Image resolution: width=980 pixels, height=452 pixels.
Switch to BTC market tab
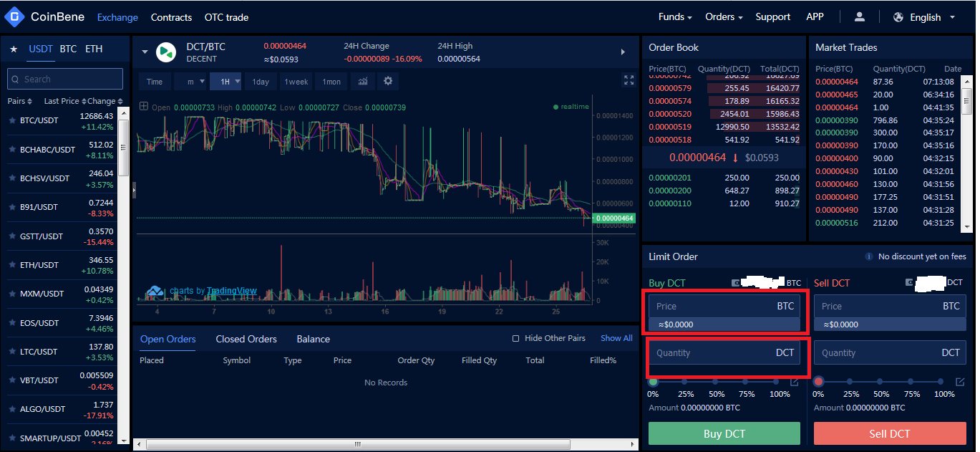(x=68, y=49)
